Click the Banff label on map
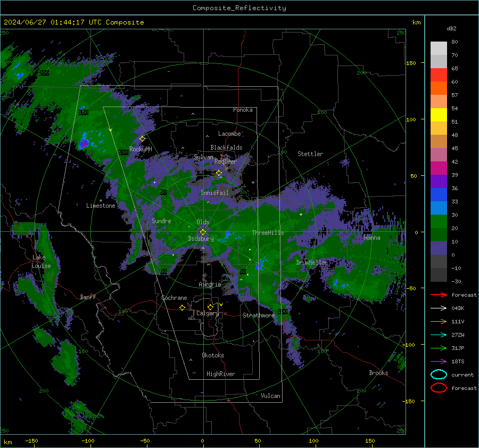479x448 pixels. 88,297
